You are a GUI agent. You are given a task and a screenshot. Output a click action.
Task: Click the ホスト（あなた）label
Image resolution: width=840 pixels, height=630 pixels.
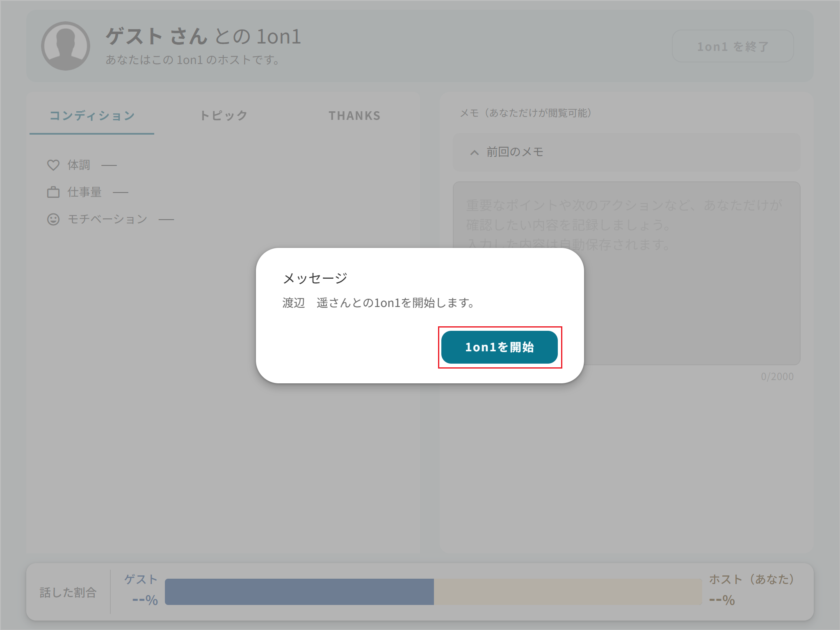[x=752, y=579]
